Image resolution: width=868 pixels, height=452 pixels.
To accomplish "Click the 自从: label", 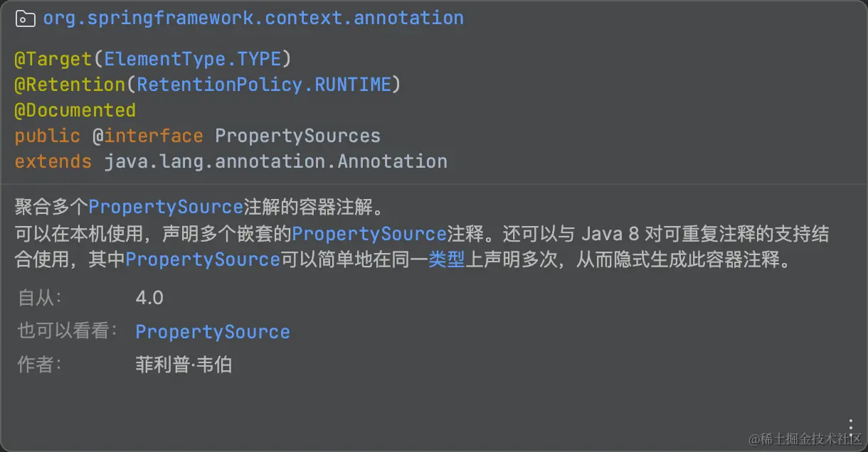I will 40,297.
